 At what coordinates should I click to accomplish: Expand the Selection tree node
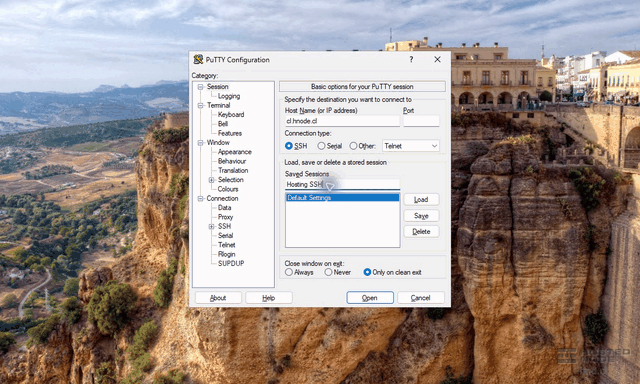click(211, 180)
